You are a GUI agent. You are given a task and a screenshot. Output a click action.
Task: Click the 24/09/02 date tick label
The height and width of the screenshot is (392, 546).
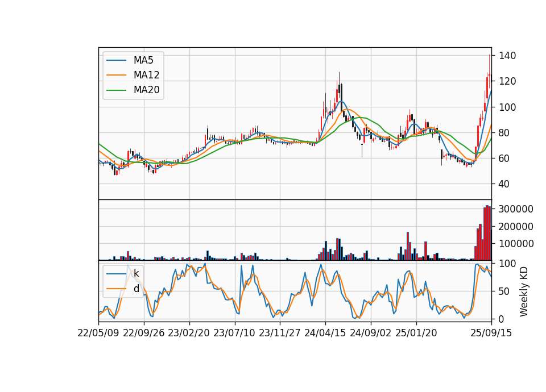click(x=370, y=333)
